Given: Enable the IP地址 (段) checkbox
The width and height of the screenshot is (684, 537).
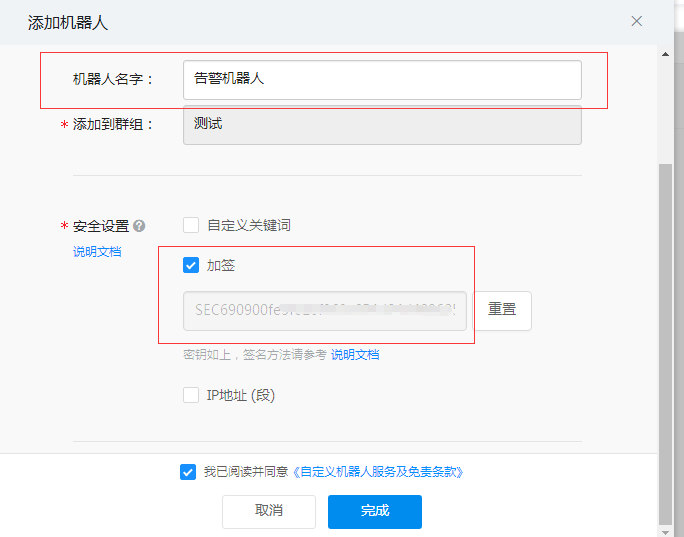Looking at the screenshot, I should 191,395.
